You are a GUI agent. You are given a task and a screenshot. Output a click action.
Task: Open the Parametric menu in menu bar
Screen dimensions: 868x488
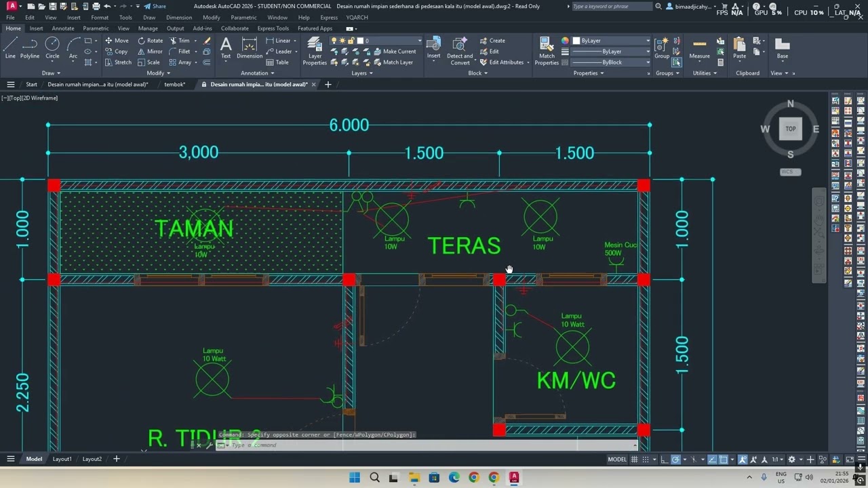[x=243, y=18]
